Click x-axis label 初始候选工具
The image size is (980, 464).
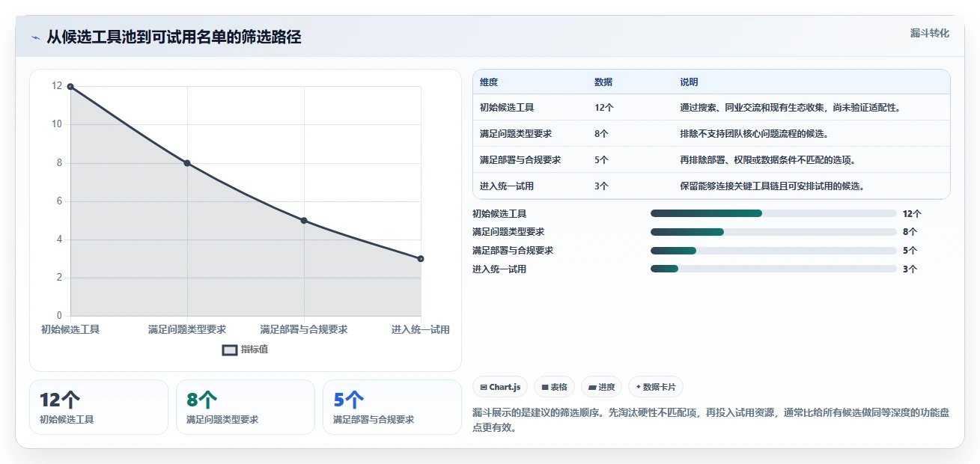pyautogui.click(x=70, y=330)
